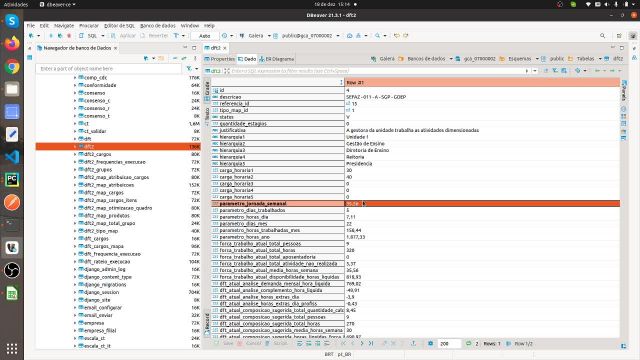The image size is (640, 360).
Task: Open Google Chrome from the dock
Action: pyautogui.click(x=12, y=66)
